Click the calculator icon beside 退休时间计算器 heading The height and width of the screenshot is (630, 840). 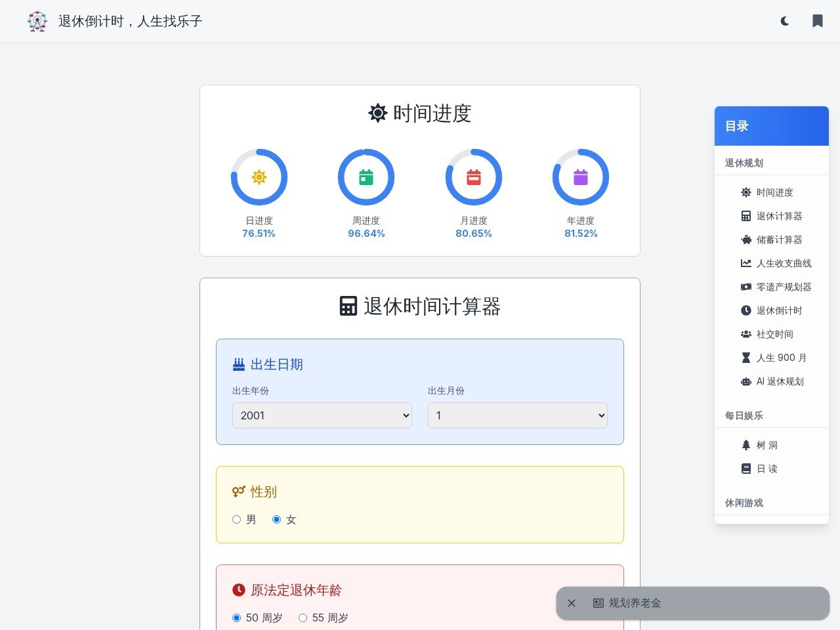[x=348, y=306]
